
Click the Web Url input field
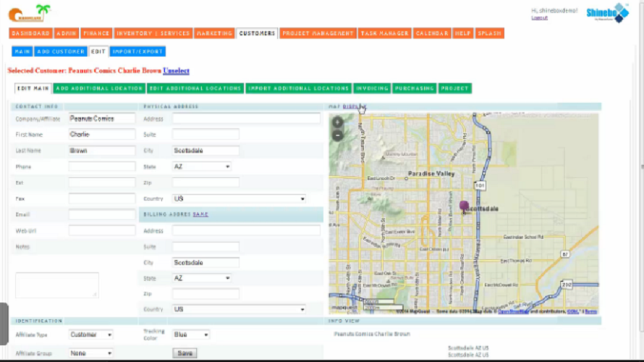[x=102, y=230]
